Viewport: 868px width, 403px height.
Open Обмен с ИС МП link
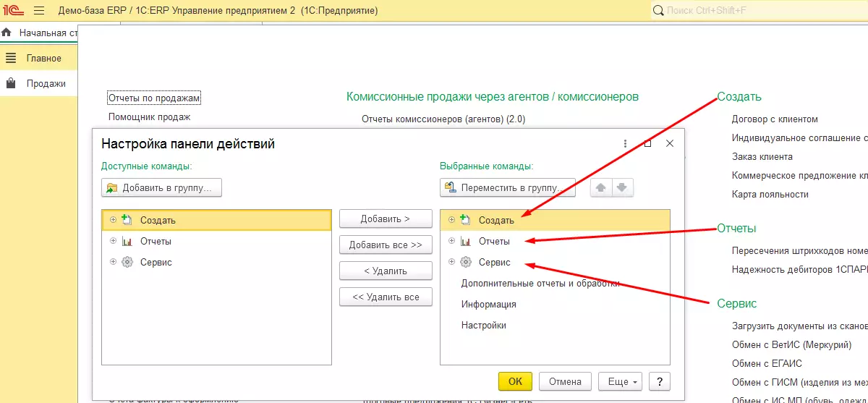(800, 400)
